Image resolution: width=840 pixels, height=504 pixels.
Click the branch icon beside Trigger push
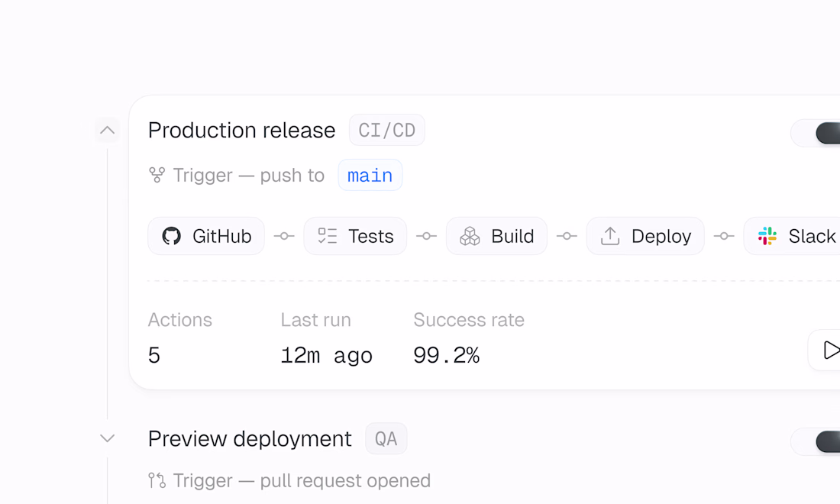click(157, 175)
